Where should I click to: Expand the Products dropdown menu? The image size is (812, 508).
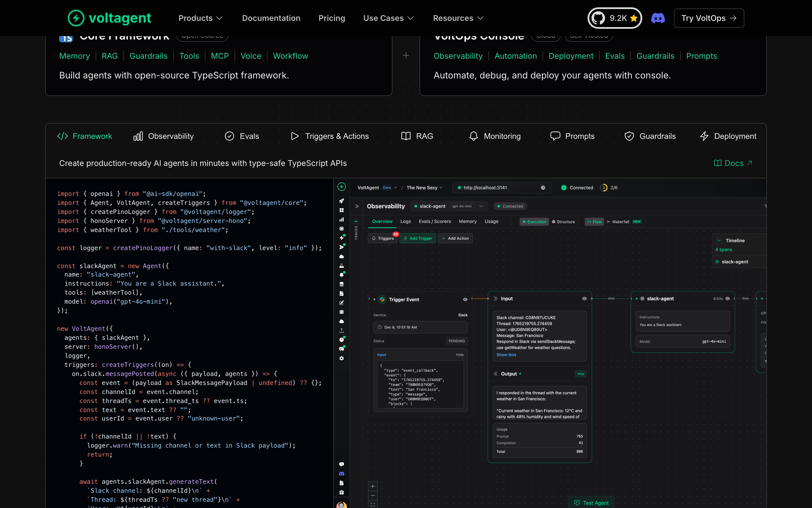click(200, 18)
